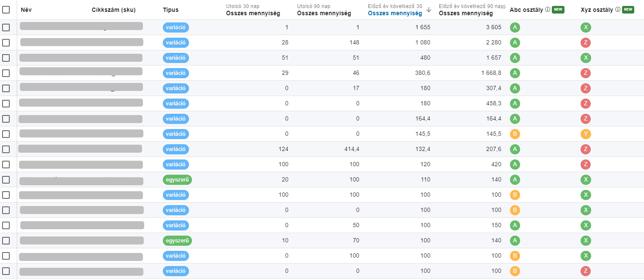Click the green X badge in the 110 row
This screenshot has width=644, height=280.
tap(586, 180)
